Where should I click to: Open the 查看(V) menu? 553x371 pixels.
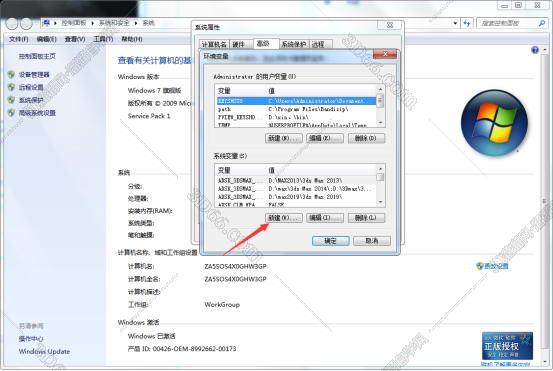click(75, 39)
